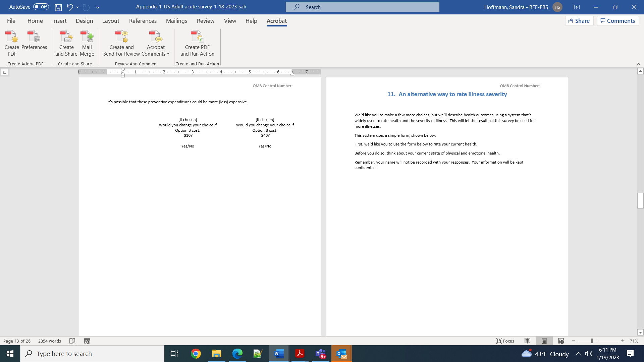The image size is (644, 362).
Task: Click the zoom slider handle
Action: click(x=592, y=341)
